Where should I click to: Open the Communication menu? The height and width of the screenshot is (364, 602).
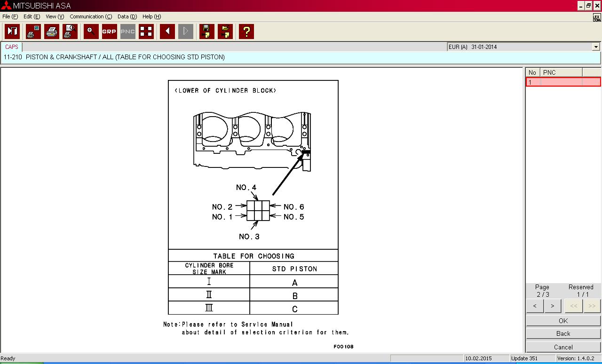coord(91,16)
